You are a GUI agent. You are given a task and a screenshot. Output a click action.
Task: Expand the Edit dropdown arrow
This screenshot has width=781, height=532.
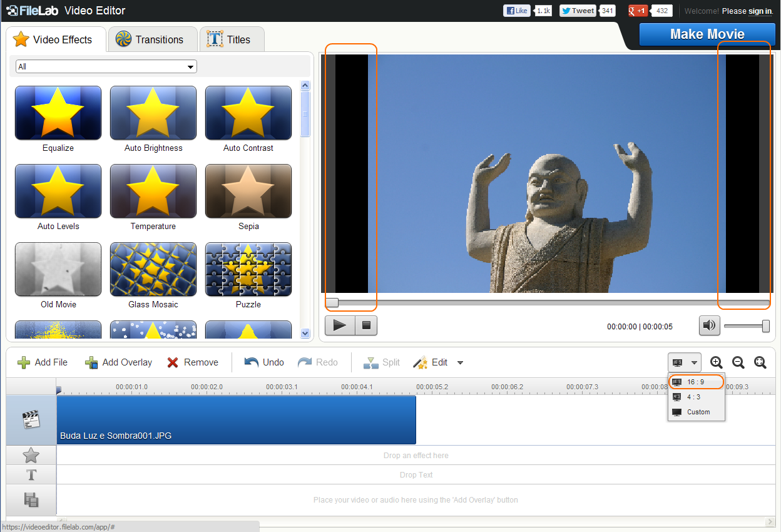(x=460, y=363)
